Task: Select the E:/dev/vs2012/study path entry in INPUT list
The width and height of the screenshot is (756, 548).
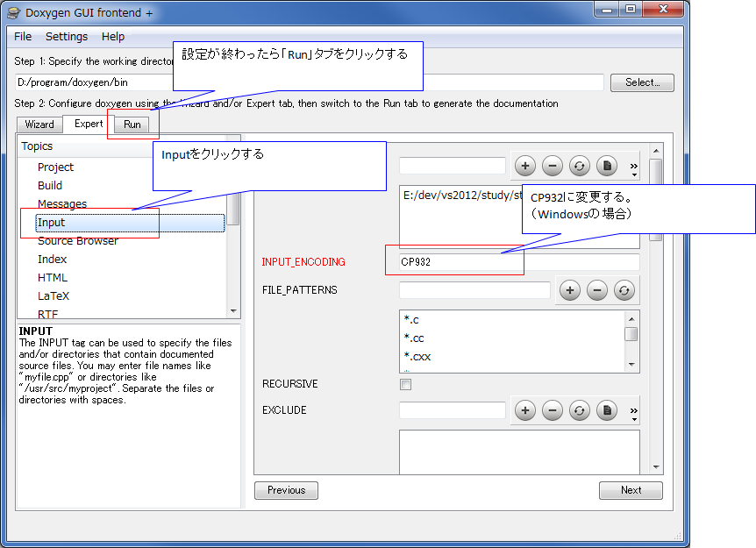Action: [463, 196]
